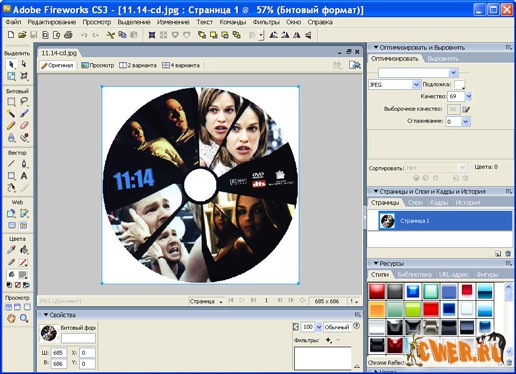Click the Подложка matte color swatch
Screen dimensions: 516x374
(x=459, y=85)
